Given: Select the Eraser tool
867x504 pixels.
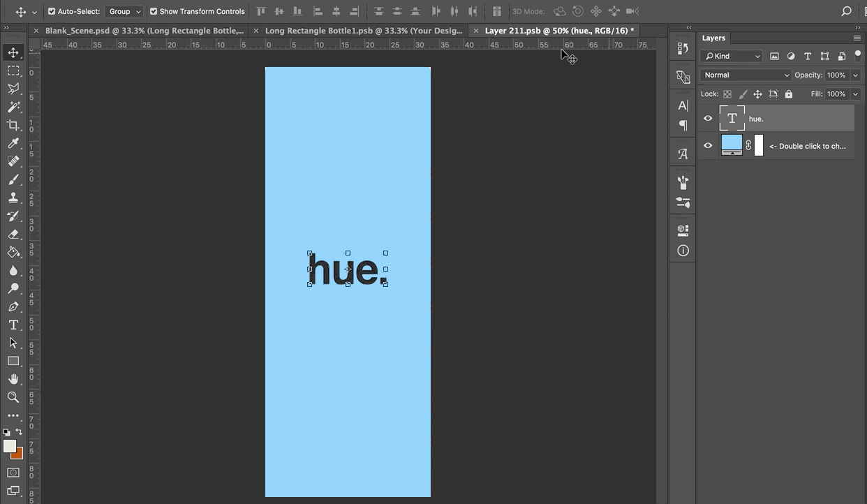Looking at the screenshot, I should [13, 235].
